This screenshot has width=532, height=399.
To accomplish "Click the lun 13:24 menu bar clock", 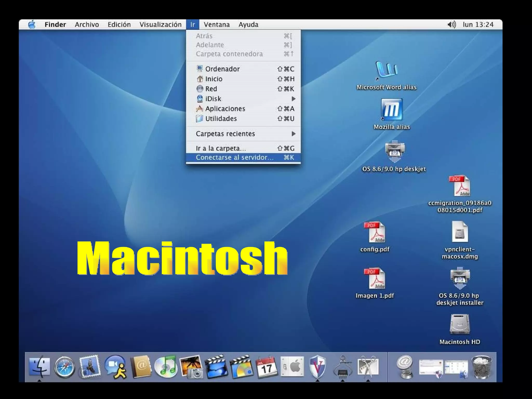I will pyautogui.click(x=478, y=24).
